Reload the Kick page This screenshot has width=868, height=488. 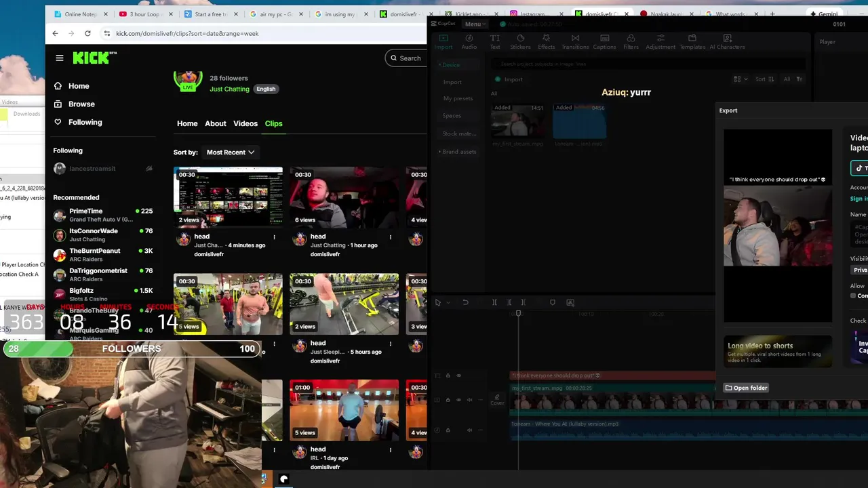click(x=87, y=33)
